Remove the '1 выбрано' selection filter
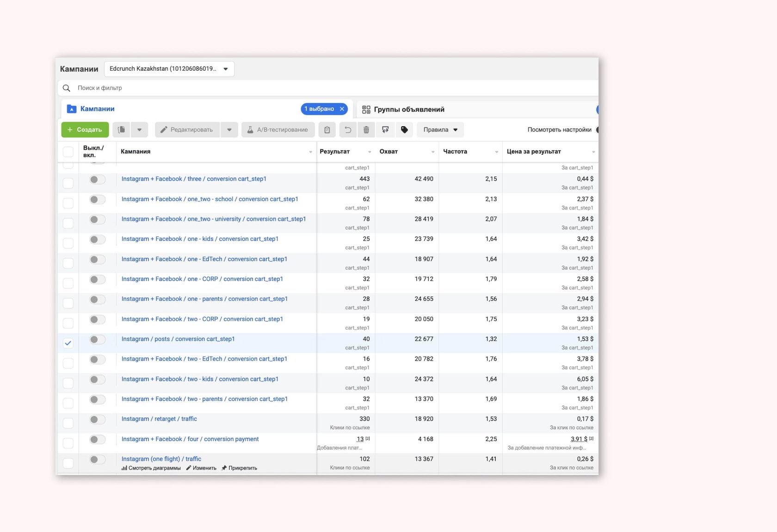The image size is (777, 532). coord(342,109)
